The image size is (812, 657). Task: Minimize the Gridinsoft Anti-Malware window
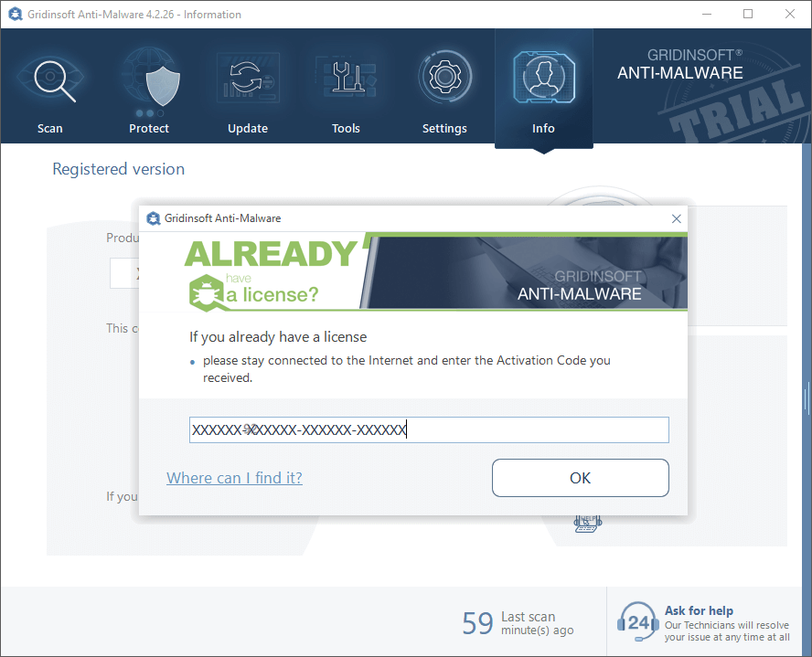(707, 14)
